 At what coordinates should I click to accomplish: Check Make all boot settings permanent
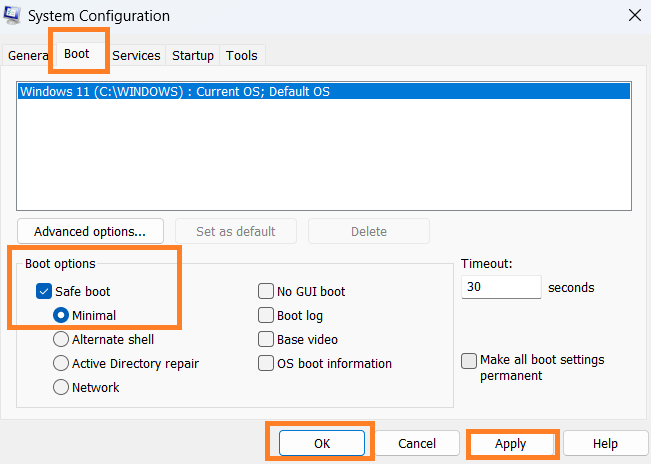(x=469, y=361)
